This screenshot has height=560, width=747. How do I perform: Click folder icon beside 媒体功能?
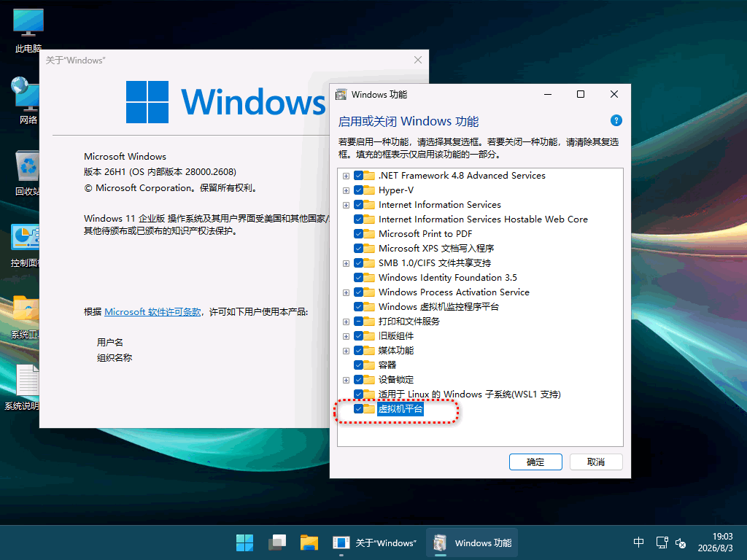369,351
